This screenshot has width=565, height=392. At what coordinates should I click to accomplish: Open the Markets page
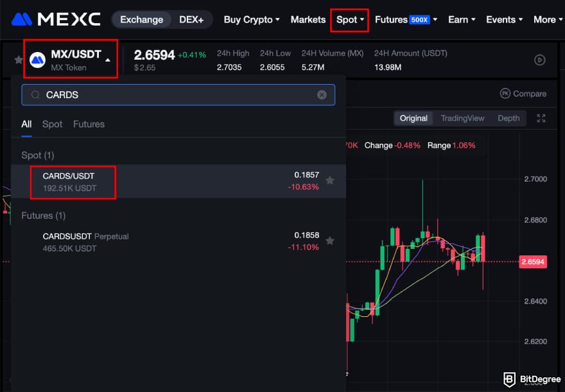308,19
